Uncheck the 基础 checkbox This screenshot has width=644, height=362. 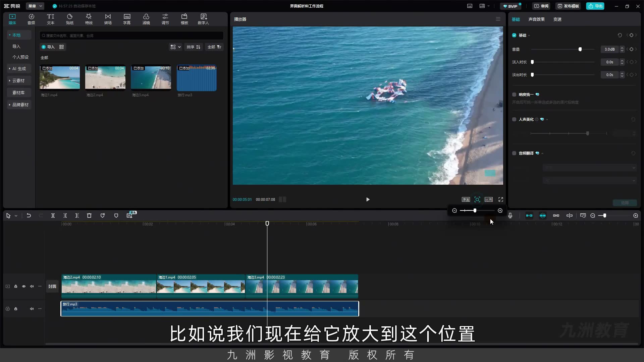coord(514,35)
